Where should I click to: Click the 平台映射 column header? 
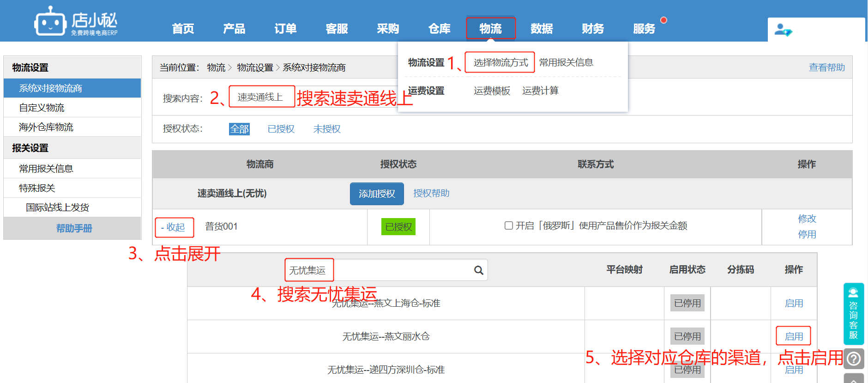click(624, 269)
